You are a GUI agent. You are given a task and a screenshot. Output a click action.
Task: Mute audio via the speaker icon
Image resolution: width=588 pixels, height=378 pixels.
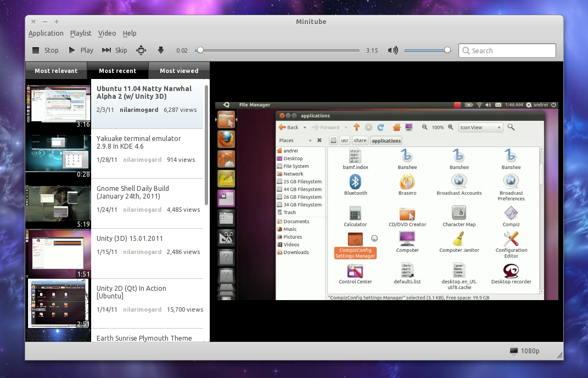click(393, 50)
